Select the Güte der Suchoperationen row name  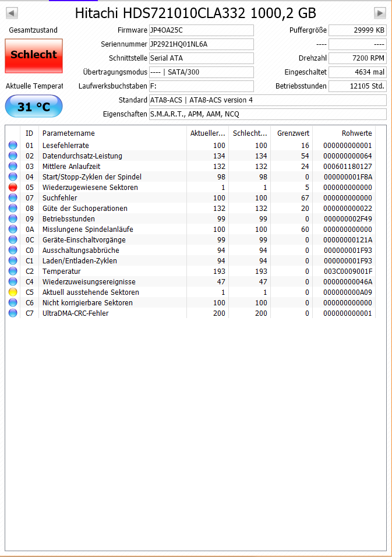pos(85,208)
